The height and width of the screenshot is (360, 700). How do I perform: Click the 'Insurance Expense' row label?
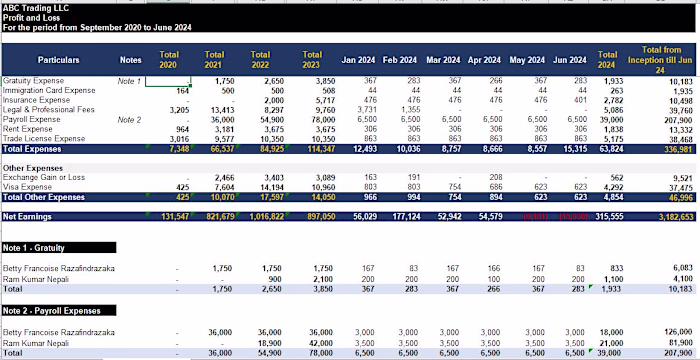pos(36,100)
